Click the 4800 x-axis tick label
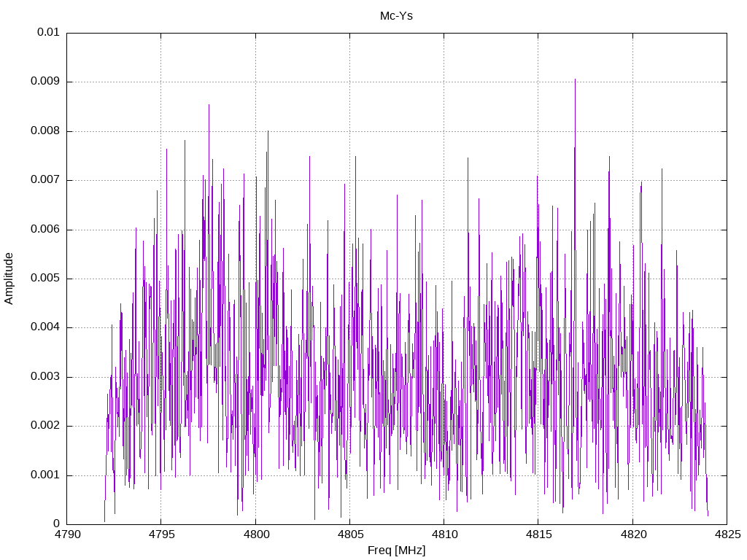747x560 pixels. (x=256, y=534)
